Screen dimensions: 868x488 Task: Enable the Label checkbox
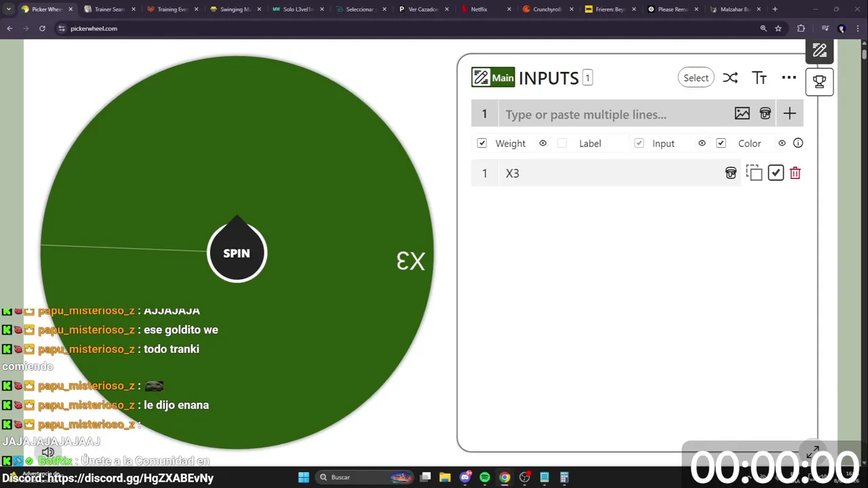click(x=561, y=143)
